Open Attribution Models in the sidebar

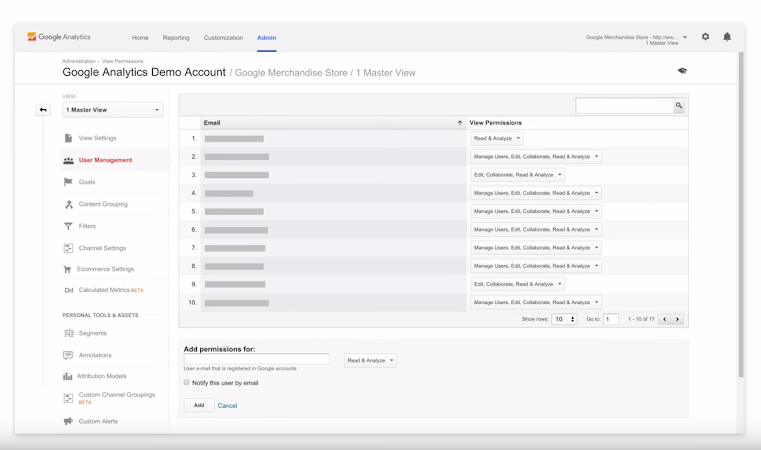click(101, 376)
